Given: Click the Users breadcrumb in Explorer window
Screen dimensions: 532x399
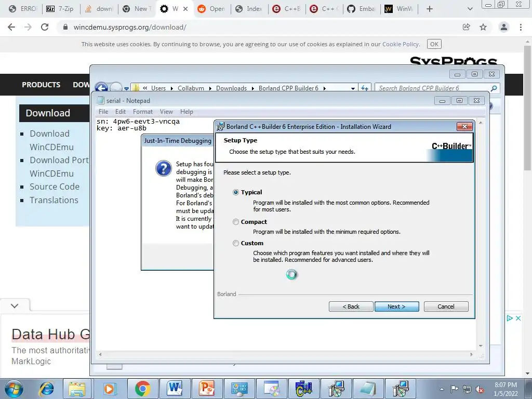Looking at the screenshot, I should [158, 88].
